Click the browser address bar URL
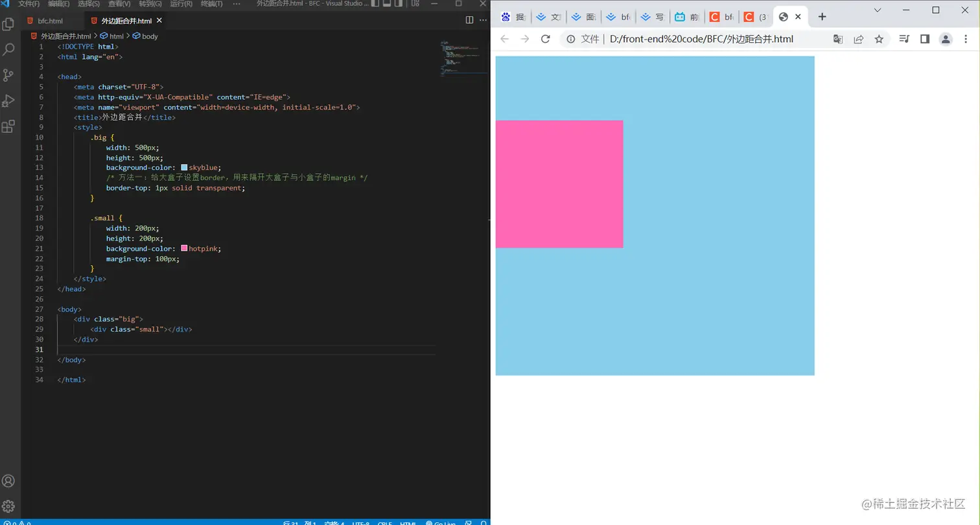 (x=701, y=39)
